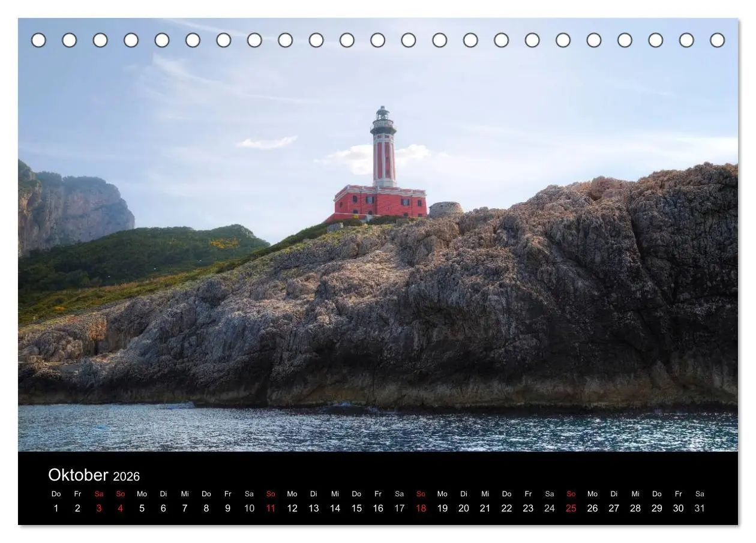Screen dimensions: 756x543
Task: Select date 13 under Di
Action: coord(314,508)
